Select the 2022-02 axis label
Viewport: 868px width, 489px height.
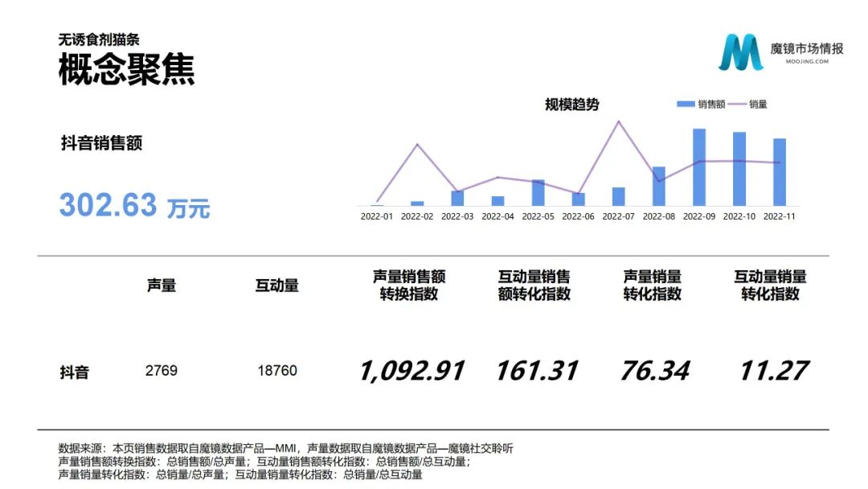417,216
